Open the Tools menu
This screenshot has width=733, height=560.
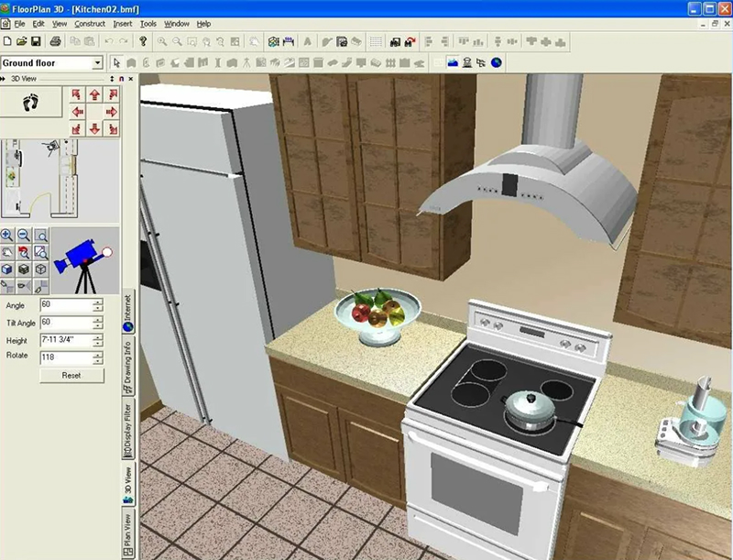[x=148, y=24]
